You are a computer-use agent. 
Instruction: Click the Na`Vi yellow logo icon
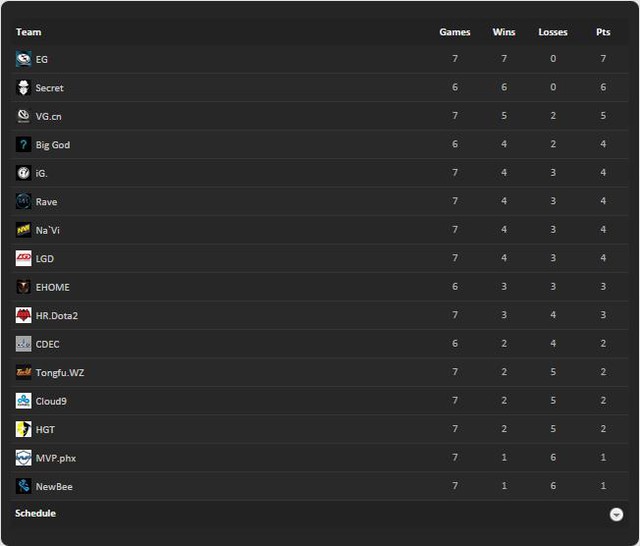[23, 230]
